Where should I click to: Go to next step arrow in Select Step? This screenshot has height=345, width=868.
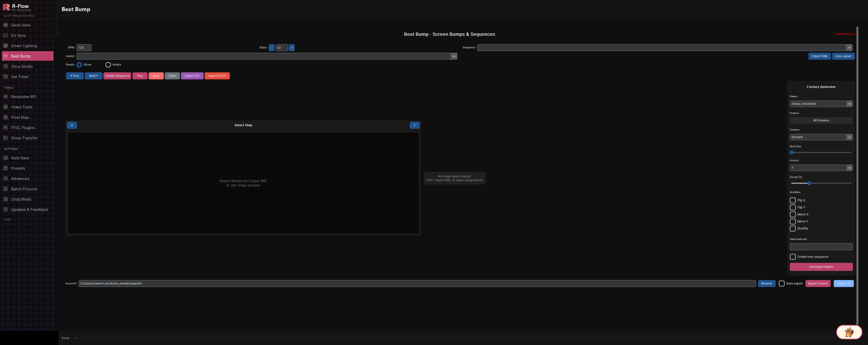(x=415, y=125)
